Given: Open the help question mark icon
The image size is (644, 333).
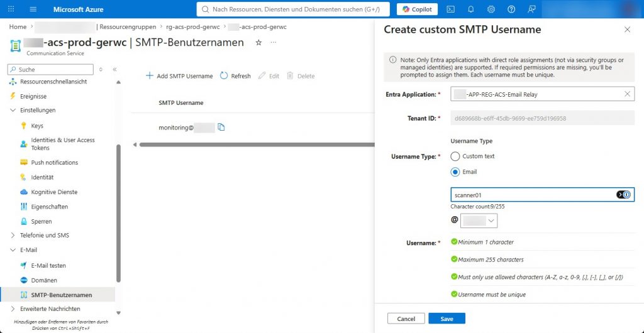Looking at the screenshot, I should click(x=511, y=9).
